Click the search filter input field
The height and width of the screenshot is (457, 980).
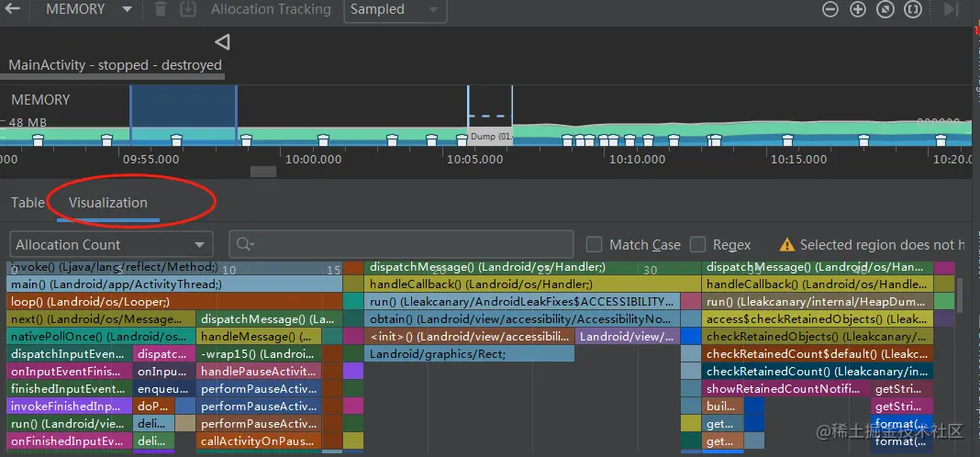point(401,244)
